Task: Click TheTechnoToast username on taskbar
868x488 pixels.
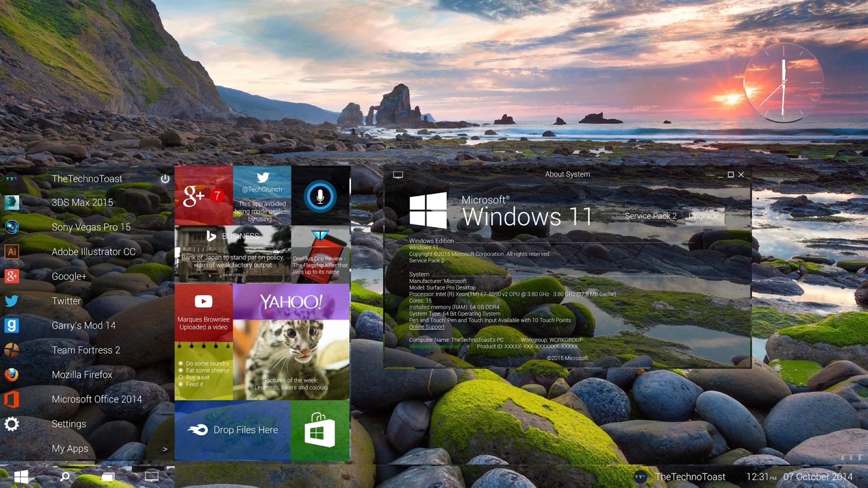Action: 690,477
